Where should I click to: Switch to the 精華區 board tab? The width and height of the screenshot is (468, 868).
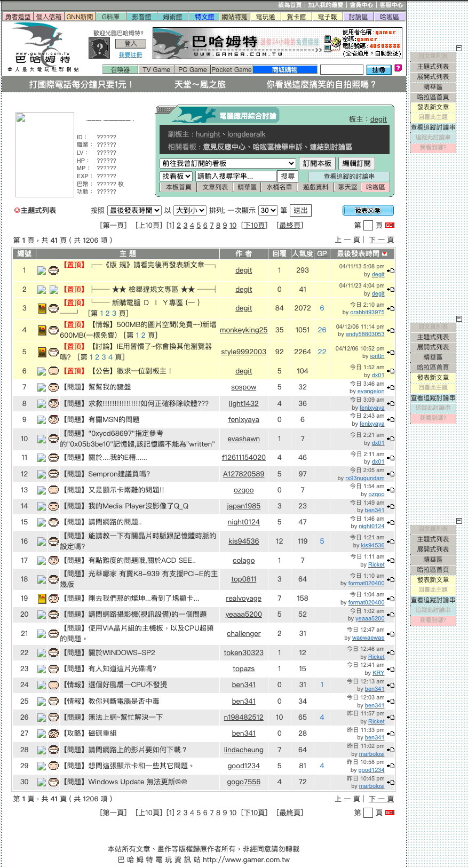[x=247, y=187]
